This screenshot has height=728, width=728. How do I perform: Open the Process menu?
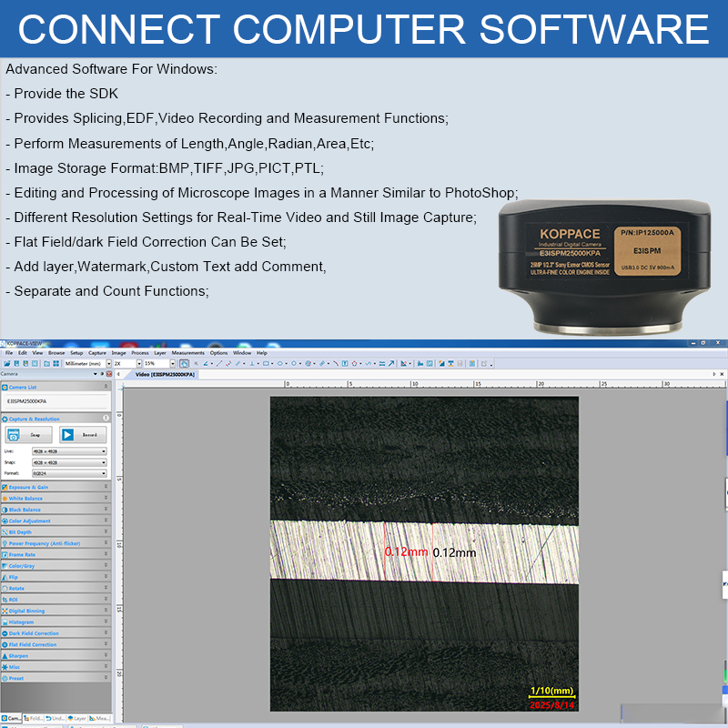click(x=139, y=352)
